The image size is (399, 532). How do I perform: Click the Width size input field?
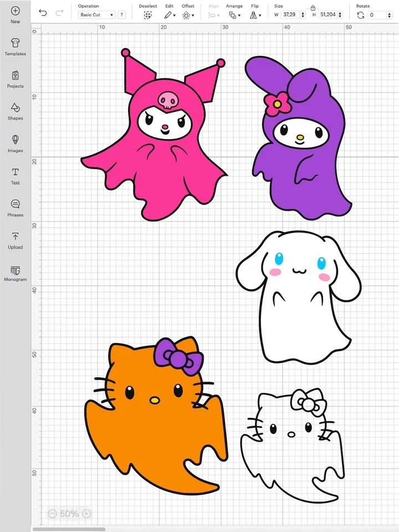[290, 15]
